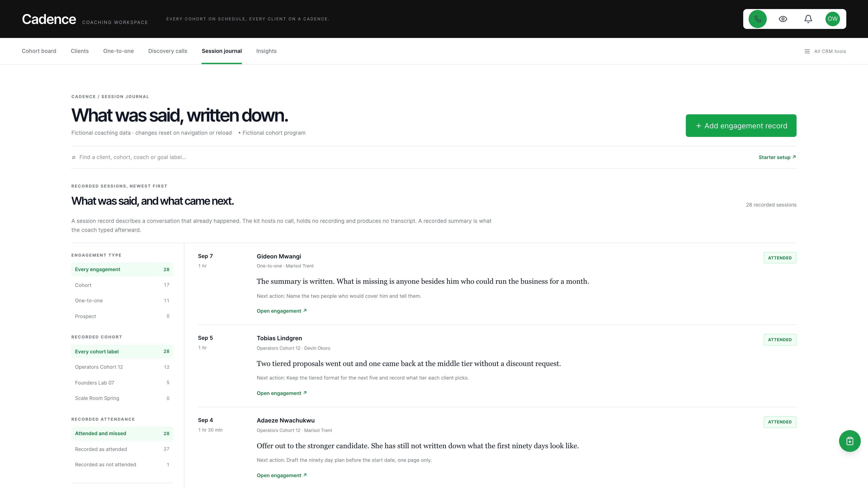Open engagement for Adaeze Nwachukwu
Screen dimensions: 868x488
pos(282,475)
